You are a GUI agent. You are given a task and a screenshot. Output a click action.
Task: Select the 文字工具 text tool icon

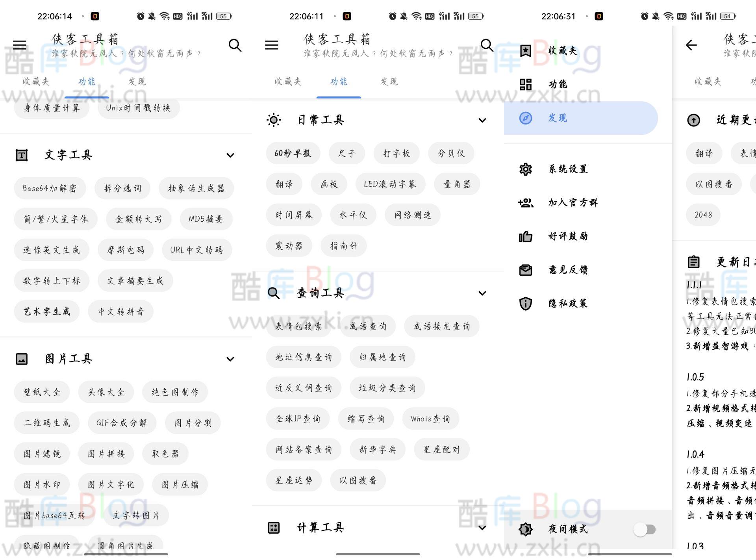pyautogui.click(x=22, y=154)
